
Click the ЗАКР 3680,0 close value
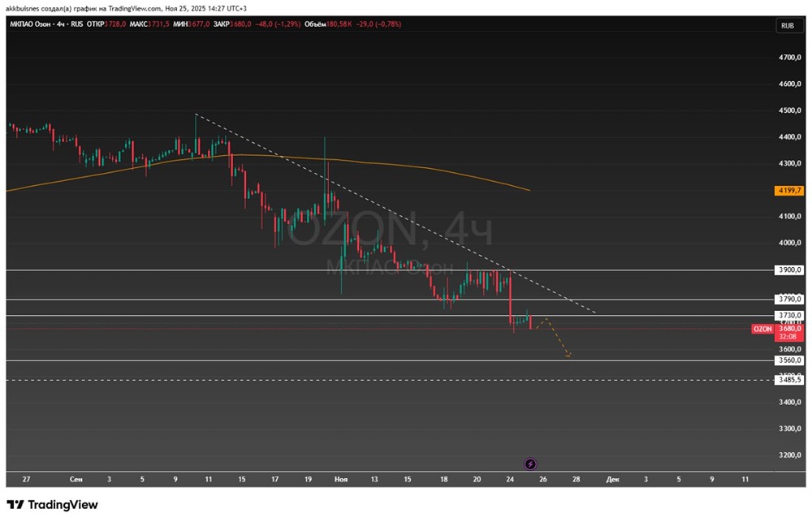coord(232,24)
